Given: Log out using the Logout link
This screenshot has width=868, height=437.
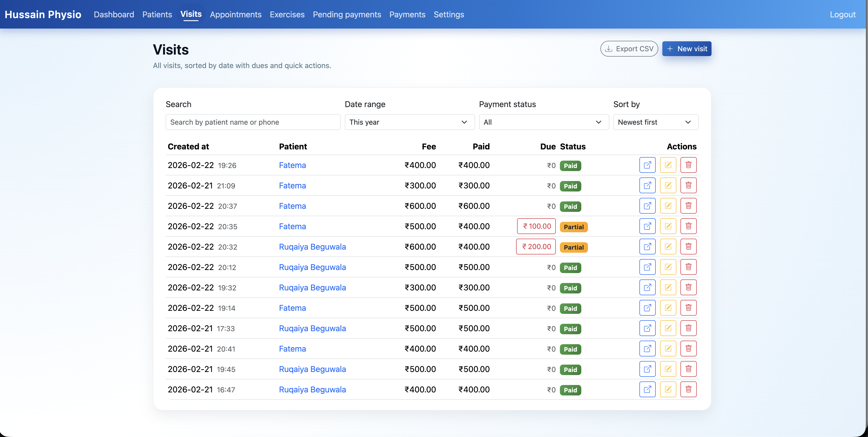Looking at the screenshot, I should pyautogui.click(x=843, y=15).
